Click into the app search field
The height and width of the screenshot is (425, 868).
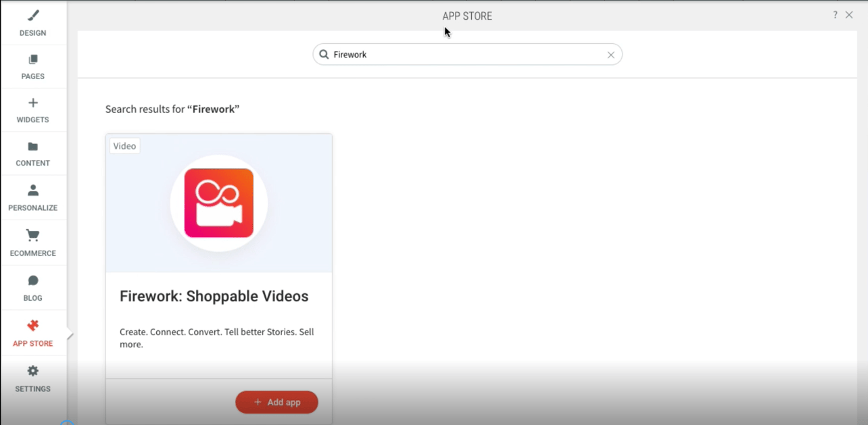(x=466, y=55)
